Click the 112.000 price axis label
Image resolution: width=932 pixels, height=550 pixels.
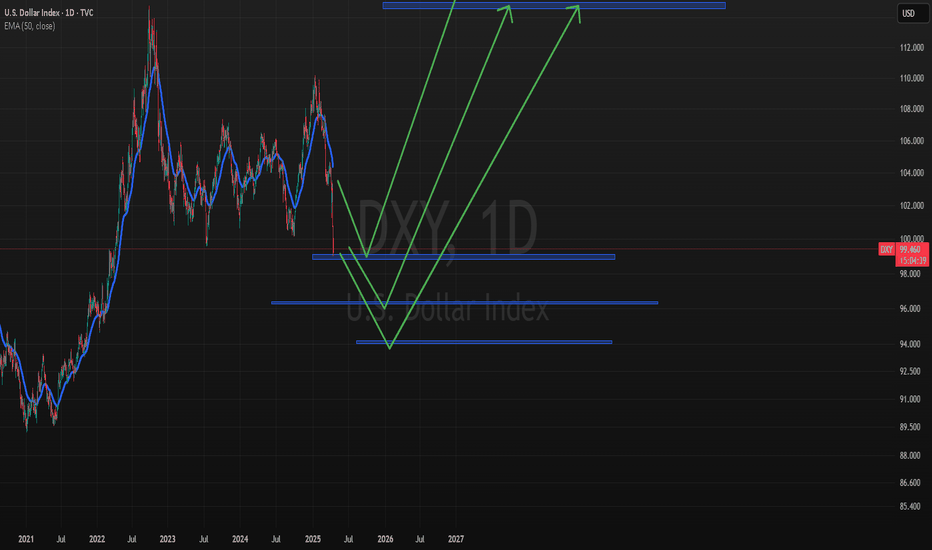pyautogui.click(x=912, y=48)
